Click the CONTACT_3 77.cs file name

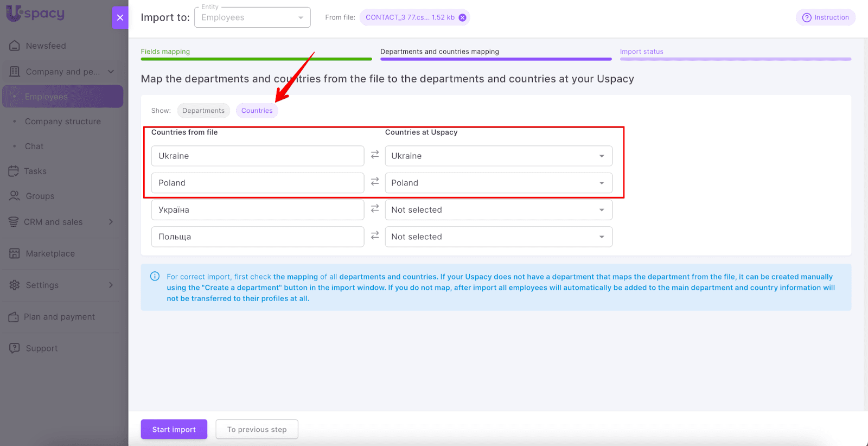click(x=398, y=17)
